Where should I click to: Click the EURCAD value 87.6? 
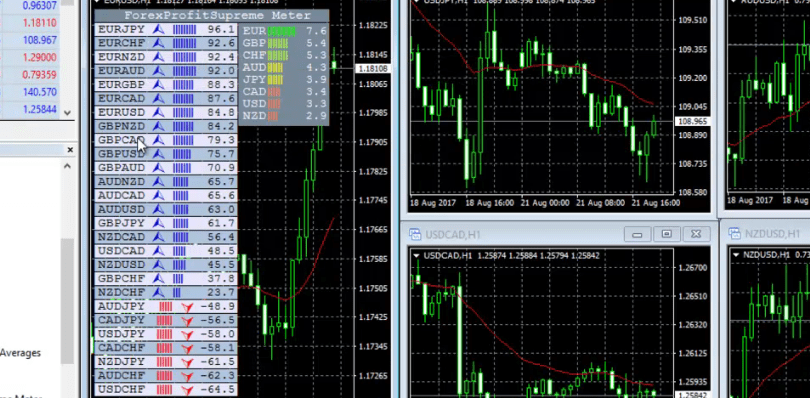point(221,99)
